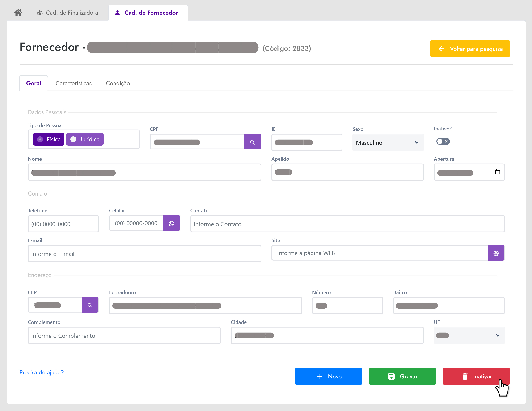
Task: Click the Inativar trash button
Action: 476,376
